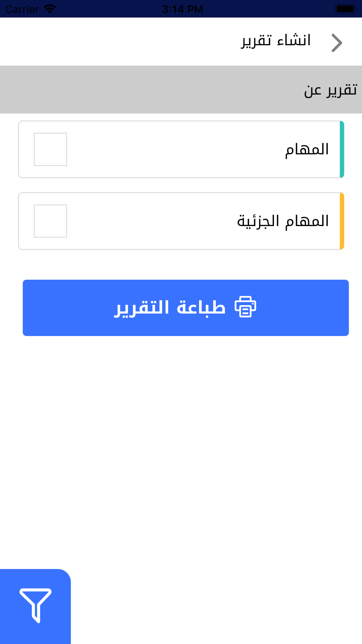
Task: Tap the 3:14 PM clock
Action: point(182,9)
